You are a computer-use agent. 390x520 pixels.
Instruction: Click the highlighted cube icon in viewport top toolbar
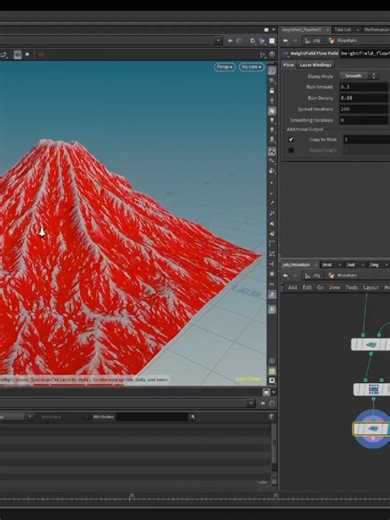(18, 54)
